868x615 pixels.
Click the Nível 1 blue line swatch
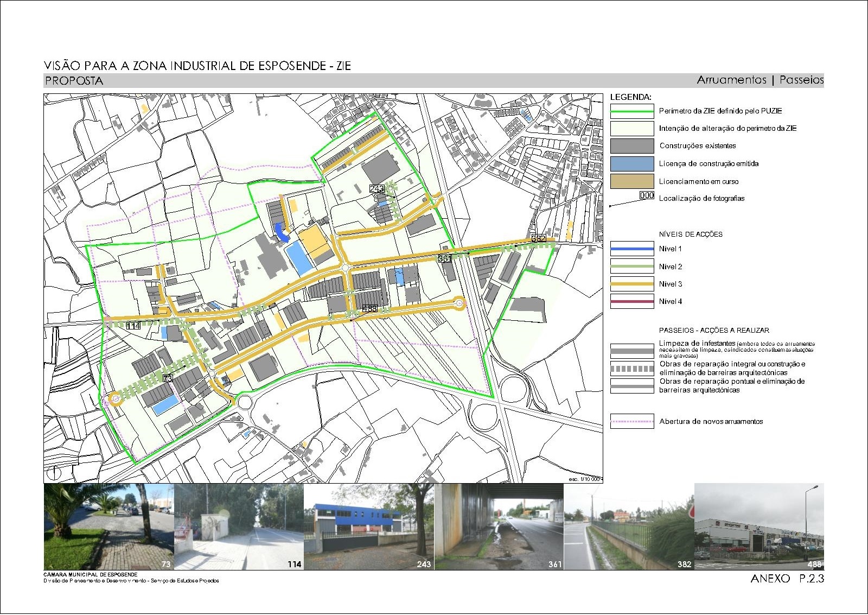tap(632, 249)
